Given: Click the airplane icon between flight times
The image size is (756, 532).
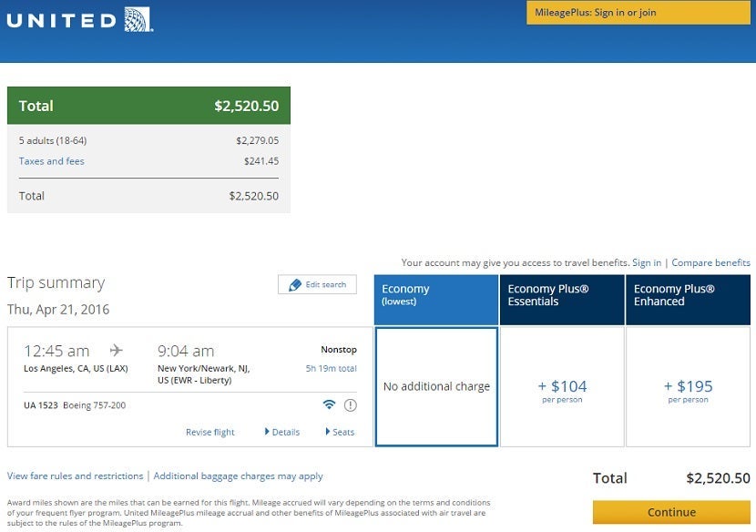Looking at the screenshot, I should click(x=117, y=350).
